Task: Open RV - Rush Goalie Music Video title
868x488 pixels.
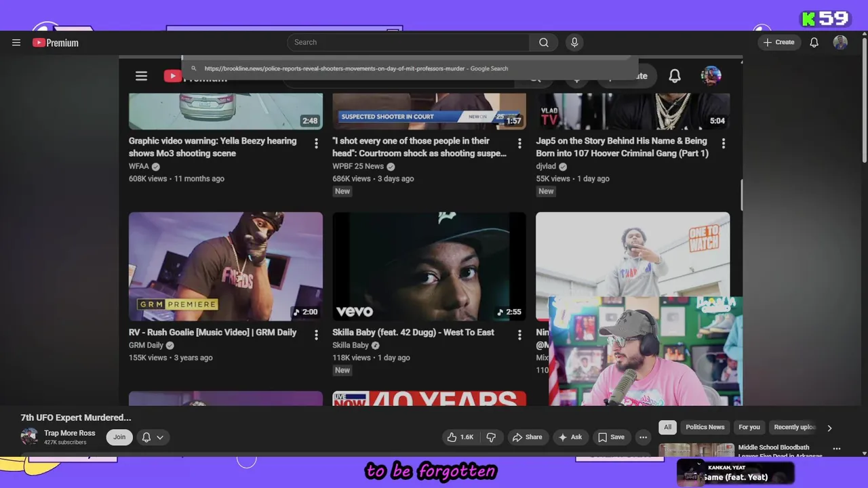Action: [212, 332]
